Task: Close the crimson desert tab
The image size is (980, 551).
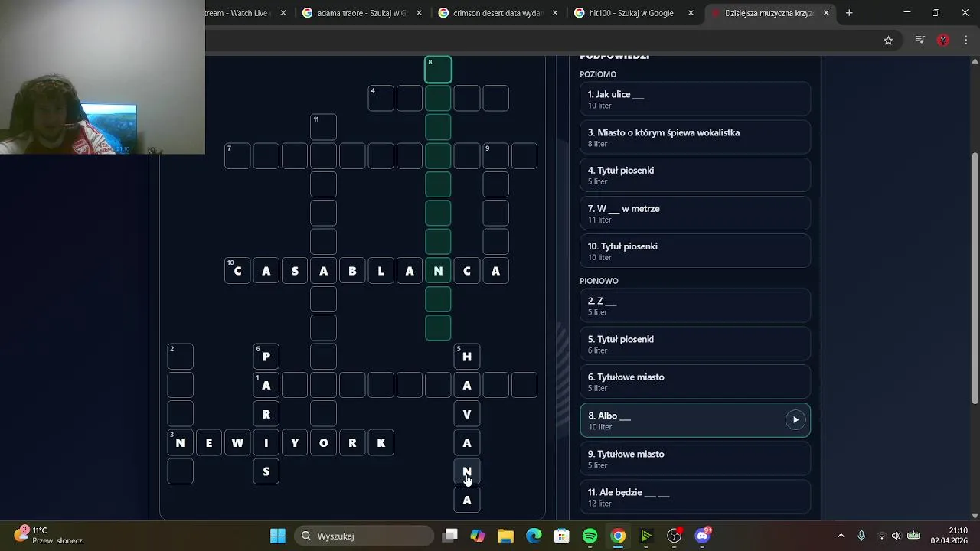Action: point(555,13)
